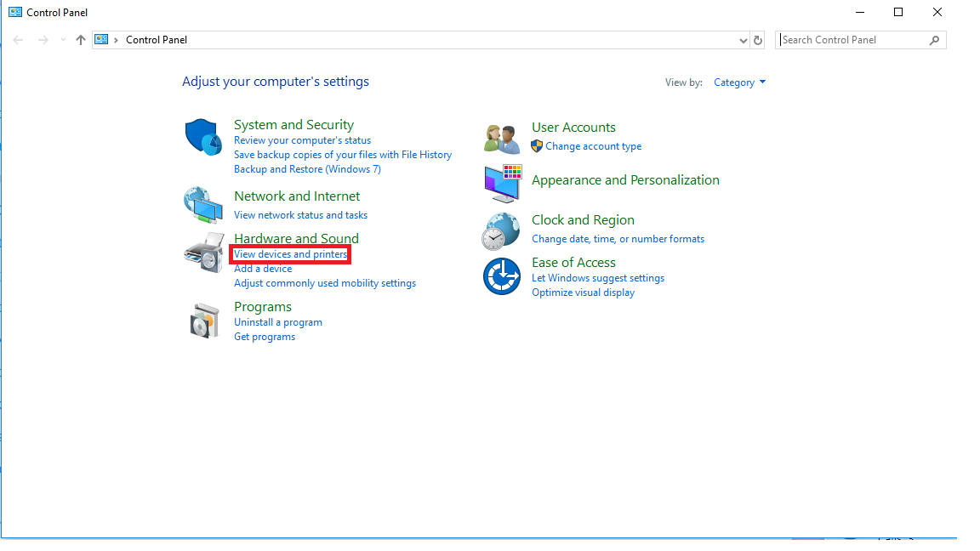Close the Control Panel window

(937, 12)
